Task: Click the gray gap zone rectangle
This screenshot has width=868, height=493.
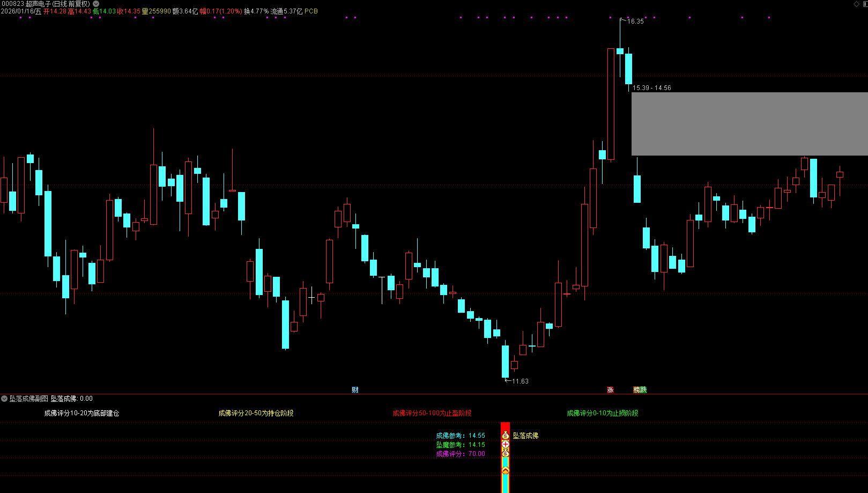Action: (750, 124)
